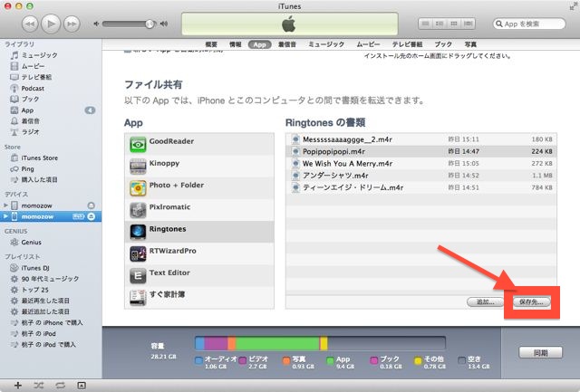Image resolution: width=580 pixels, height=392 pixels.
Task: Click the rewind previous track button
Action: [30, 24]
